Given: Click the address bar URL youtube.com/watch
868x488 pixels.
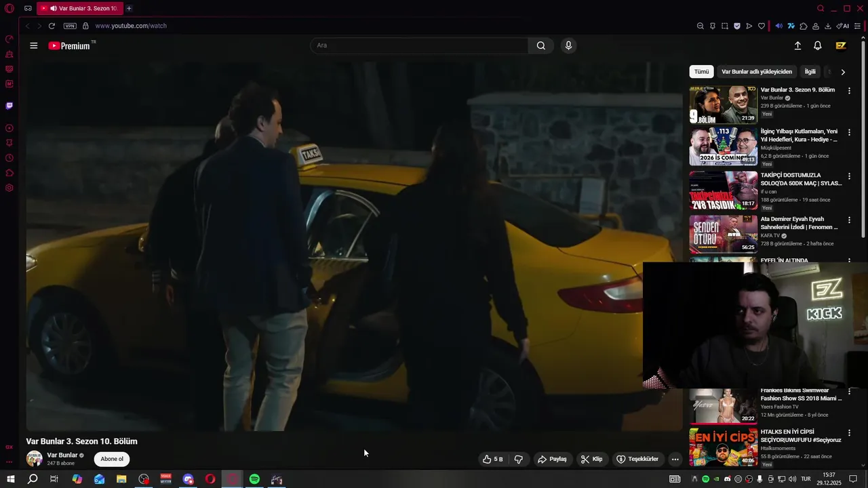Looking at the screenshot, I should [x=131, y=26].
